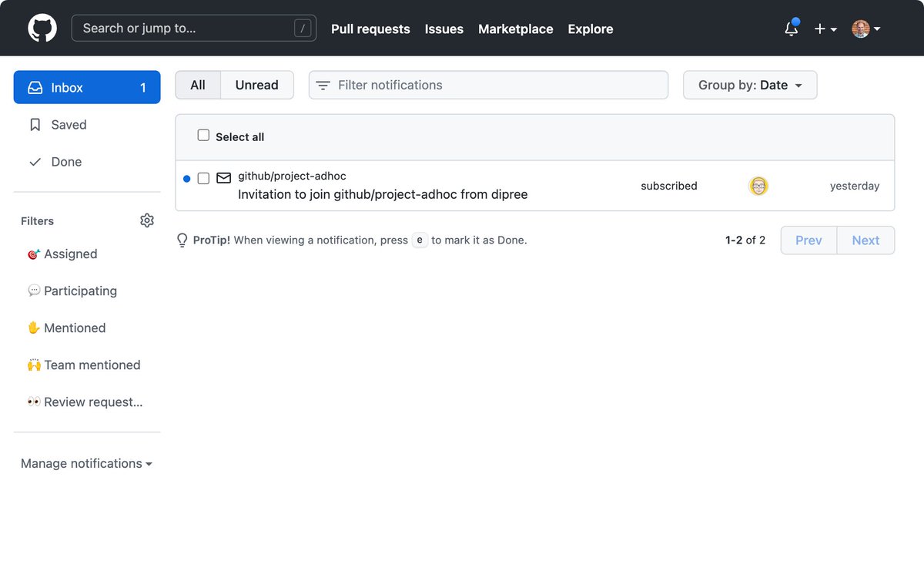
Task: Click the Prev pagination button
Action: 808,240
